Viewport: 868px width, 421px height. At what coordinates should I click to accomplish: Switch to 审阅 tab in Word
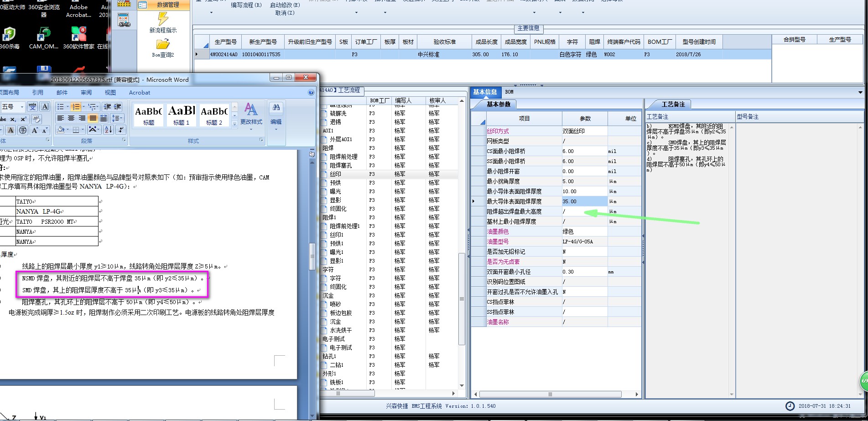(86, 92)
